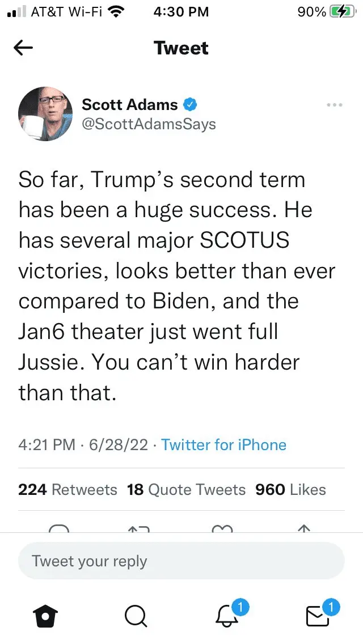
Task: Tap the retweet arrows icon
Action: pyautogui.click(x=138, y=529)
